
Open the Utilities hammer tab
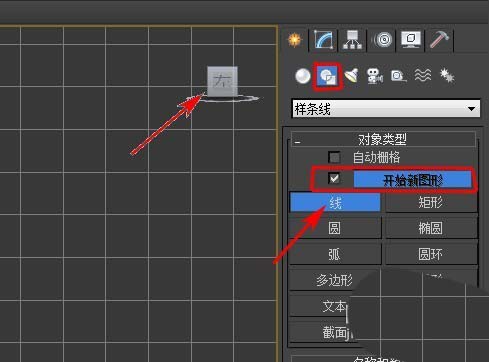tap(439, 40)
